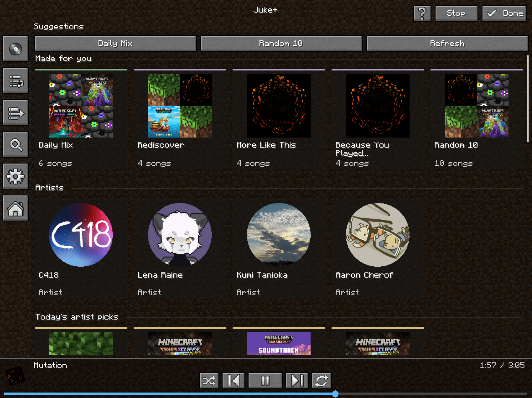Toggle repeat mode

(322, 381)
